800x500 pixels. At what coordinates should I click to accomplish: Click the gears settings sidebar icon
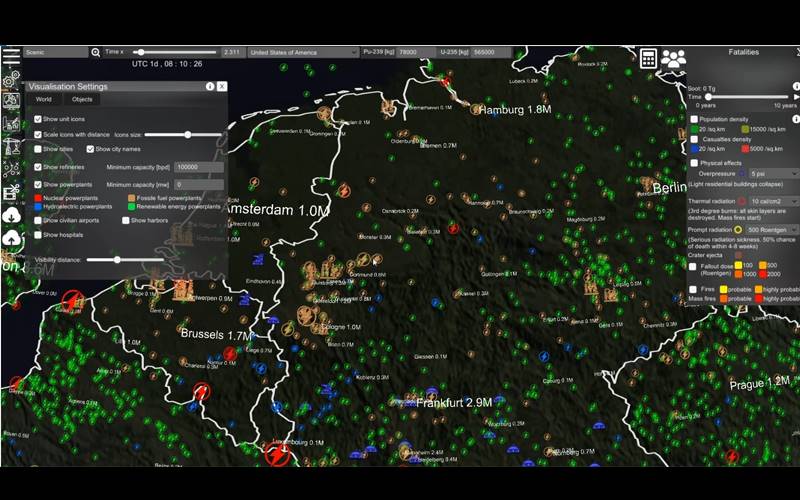pyautogui.click(x=11, y=79)
